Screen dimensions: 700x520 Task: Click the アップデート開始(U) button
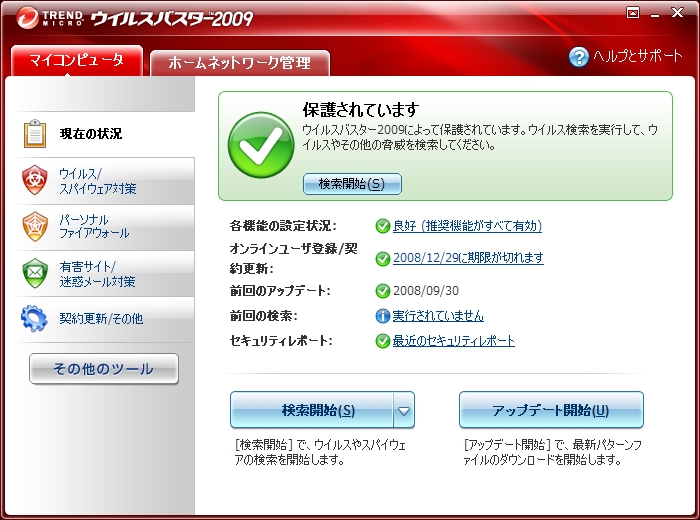pos(551,410)
